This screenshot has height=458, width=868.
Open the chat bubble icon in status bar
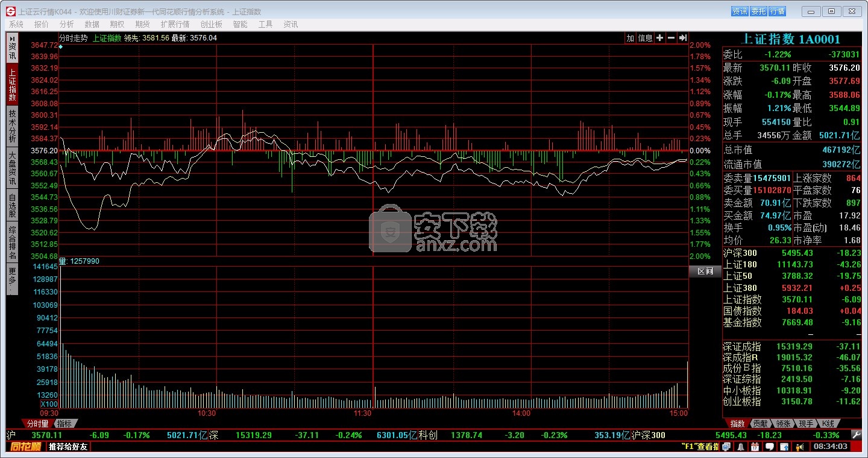tap(769, 447)
